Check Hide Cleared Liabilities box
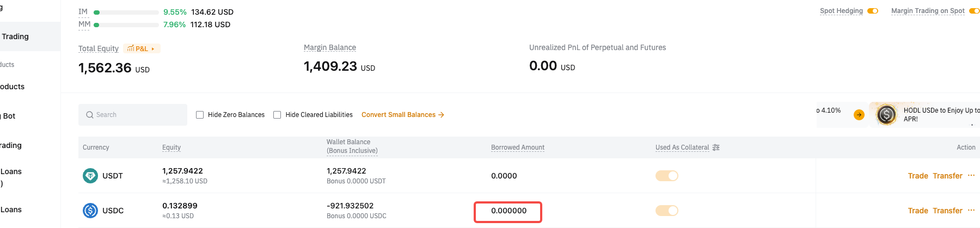The height and width of the screenshot is (228, 980). (277, 115)
